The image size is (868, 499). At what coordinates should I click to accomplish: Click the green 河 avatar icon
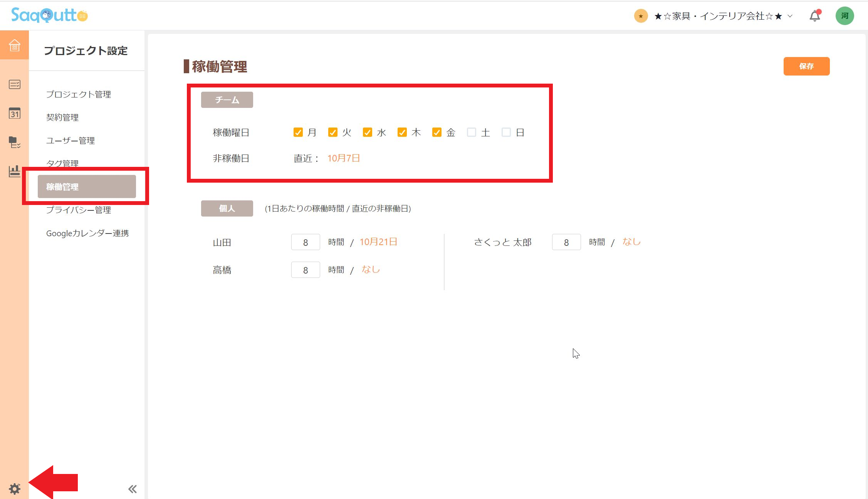(x=844, y=16)
